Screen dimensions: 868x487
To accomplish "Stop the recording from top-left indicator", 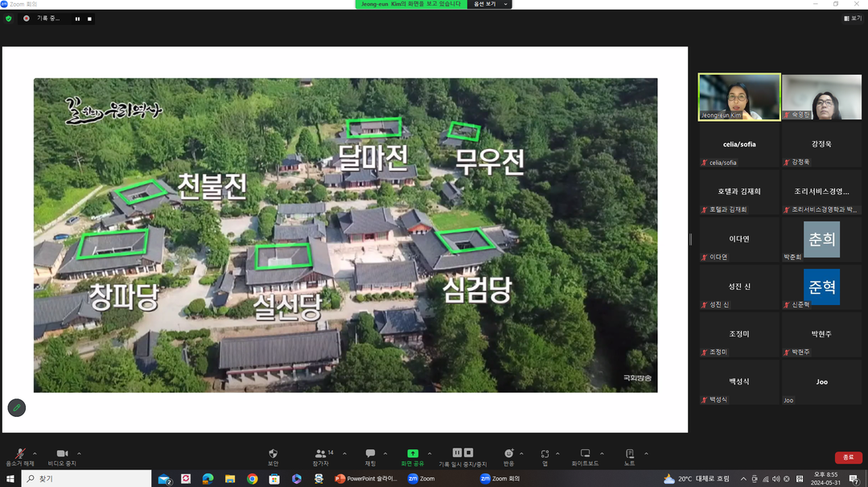I will pyautogui.click(x=89, y=19).
